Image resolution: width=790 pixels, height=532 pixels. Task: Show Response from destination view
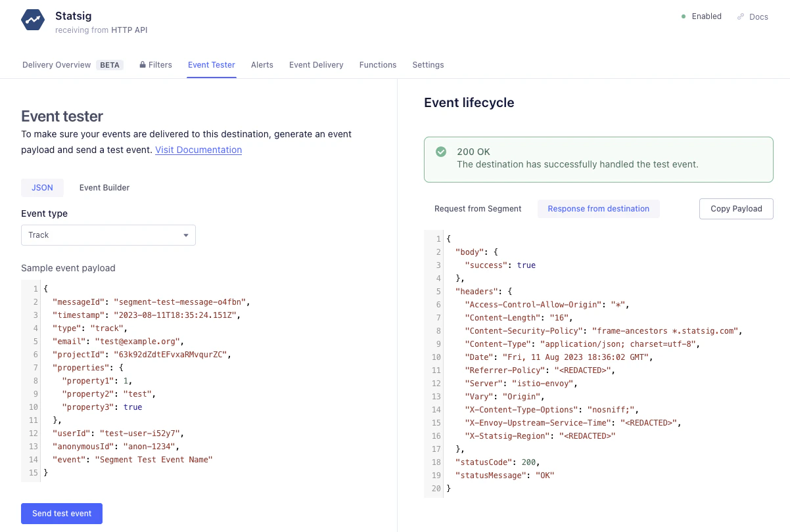coord(599,209)
